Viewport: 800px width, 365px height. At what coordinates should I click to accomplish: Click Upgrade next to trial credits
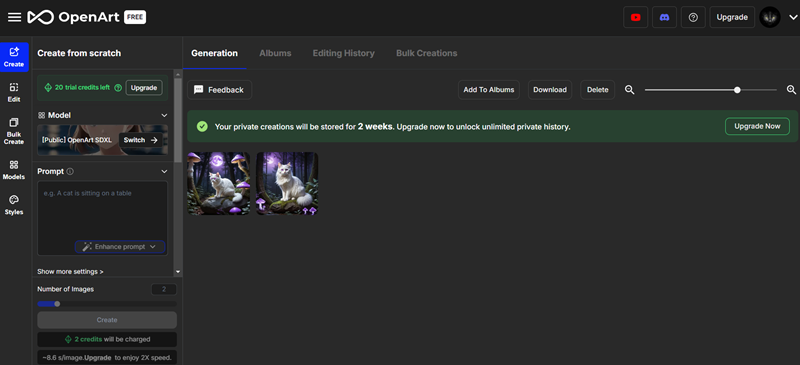click(144, 88)
